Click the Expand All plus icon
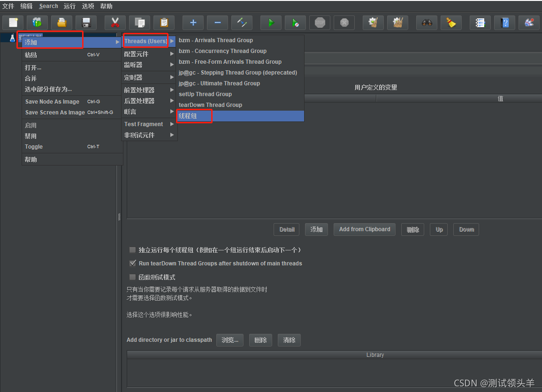The width and height of the screenshot is (542, 392). [x=193, y=23]
